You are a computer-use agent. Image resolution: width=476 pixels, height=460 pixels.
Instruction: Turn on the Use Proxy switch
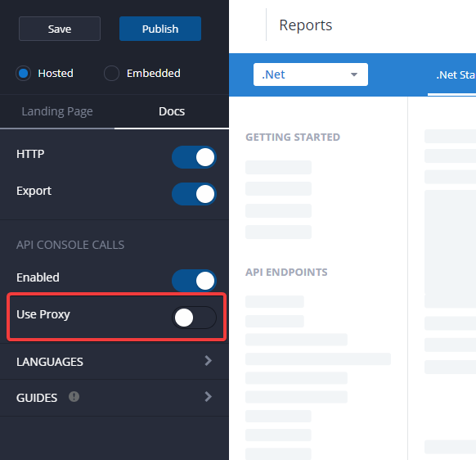click(194, 318)
